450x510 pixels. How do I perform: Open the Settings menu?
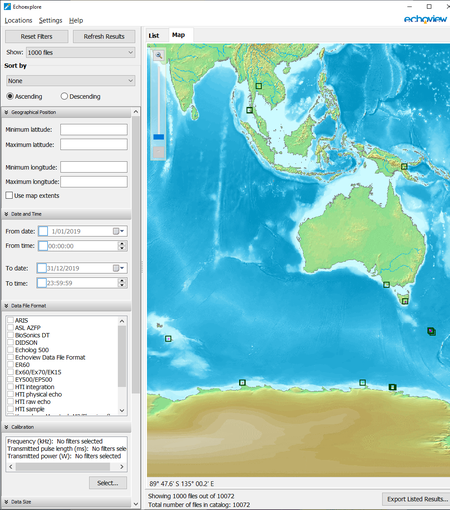(50, 21)
